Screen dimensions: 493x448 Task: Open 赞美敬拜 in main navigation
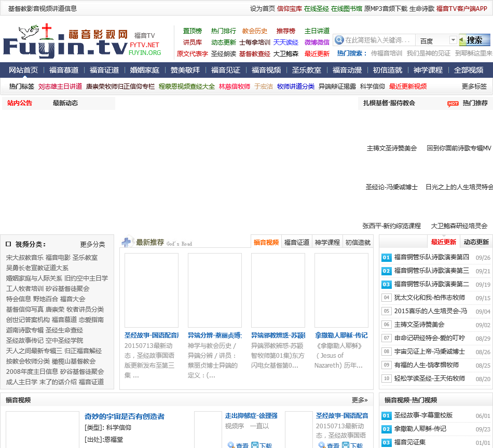pos(185,70)
